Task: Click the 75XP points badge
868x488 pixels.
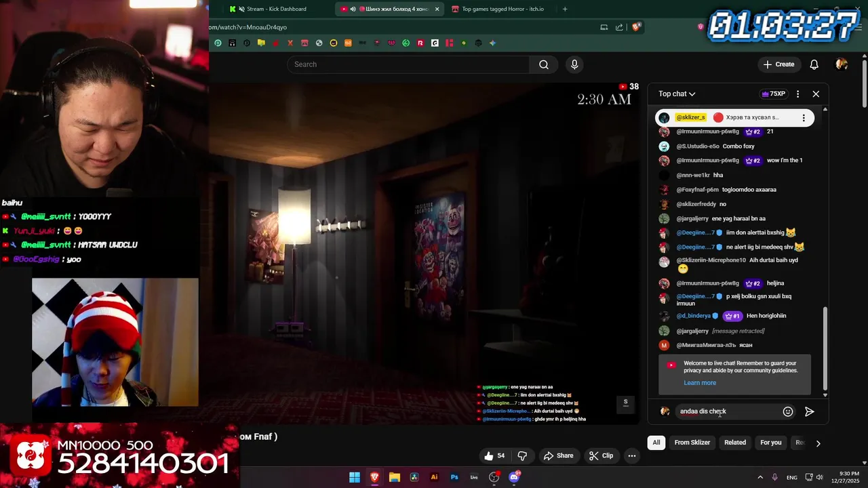Action: point(773,94)
